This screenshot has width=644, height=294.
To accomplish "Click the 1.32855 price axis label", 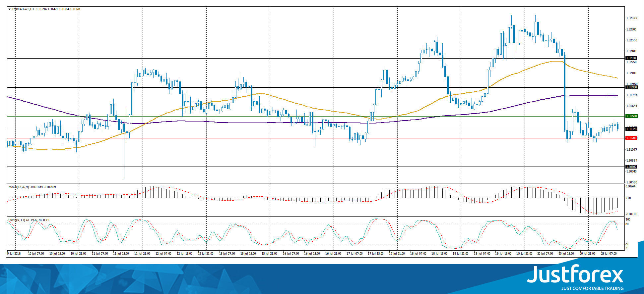I will pos(632,18).
